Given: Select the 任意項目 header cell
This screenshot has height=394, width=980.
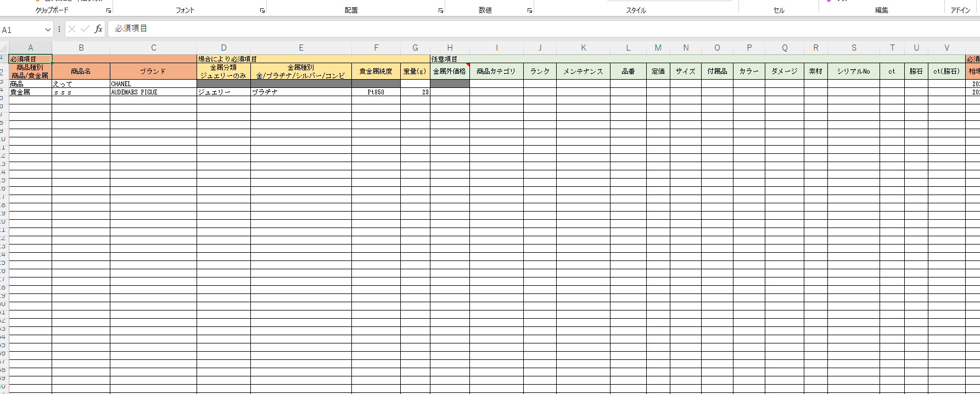Looking at the screenshot, I should [698, 59].
